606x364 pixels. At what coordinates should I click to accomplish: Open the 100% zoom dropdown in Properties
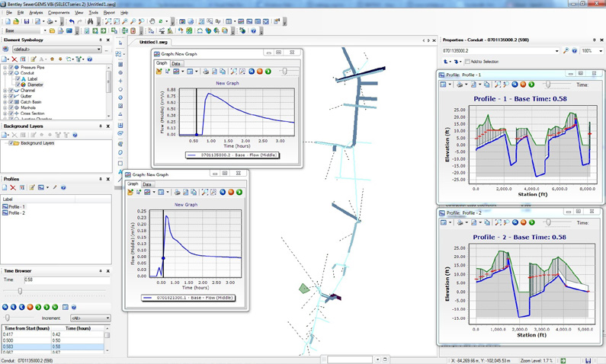pyautogui.click(x=601, y=50)
